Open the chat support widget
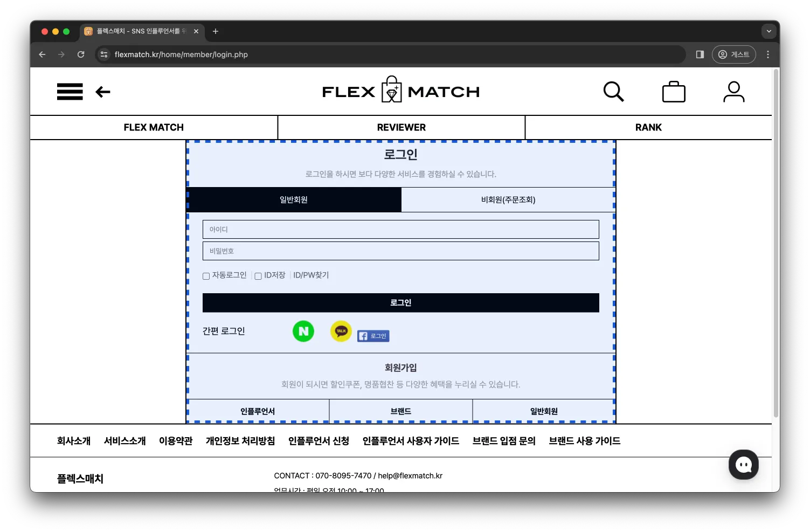The width and height of the screenshot is (810, 532). click(x=744, y=465)
